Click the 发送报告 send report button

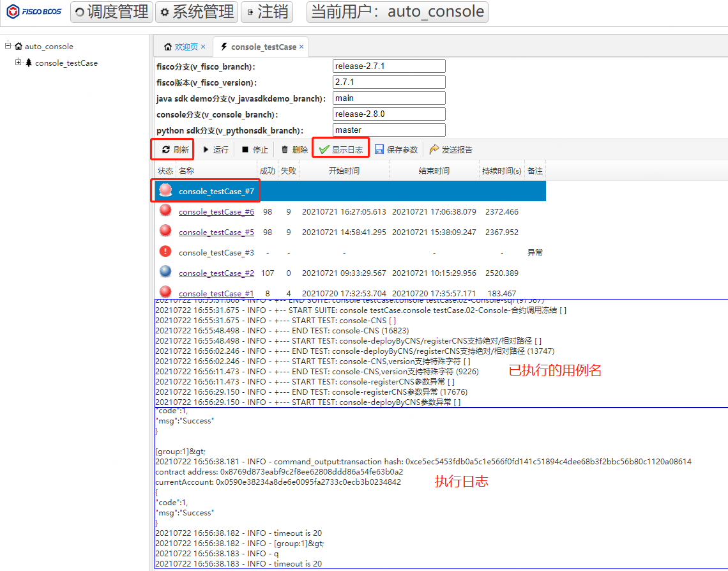[451, 149]
